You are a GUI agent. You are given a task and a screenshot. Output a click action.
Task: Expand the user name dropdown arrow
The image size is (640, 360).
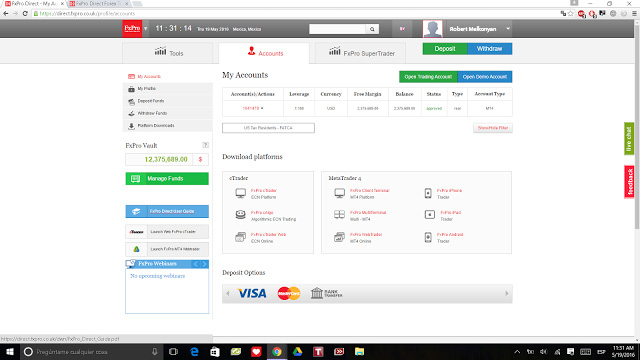click(x=508, y=29)
